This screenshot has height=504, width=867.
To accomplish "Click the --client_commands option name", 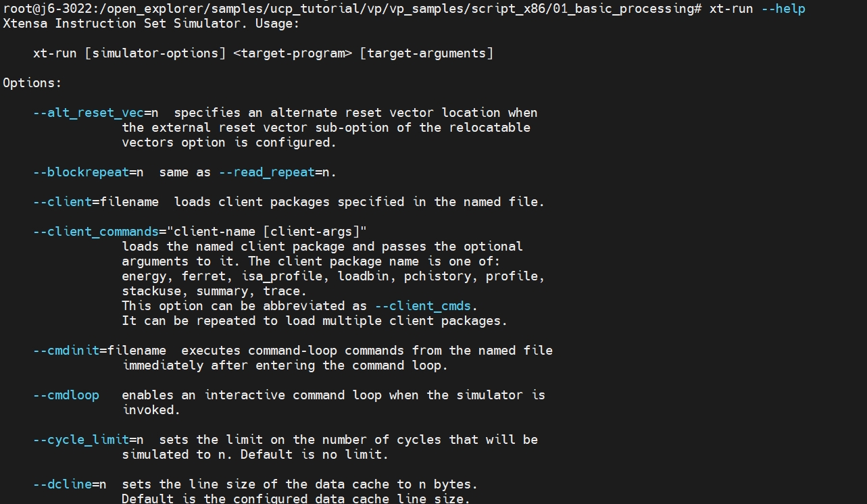I will tap(95, 232).
